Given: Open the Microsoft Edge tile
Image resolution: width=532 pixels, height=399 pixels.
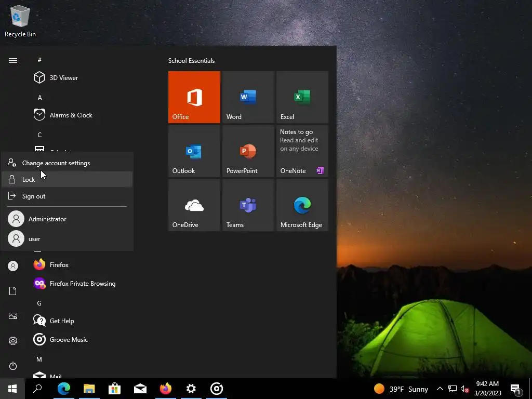Looking at the screenshot, I should point(302,205).
